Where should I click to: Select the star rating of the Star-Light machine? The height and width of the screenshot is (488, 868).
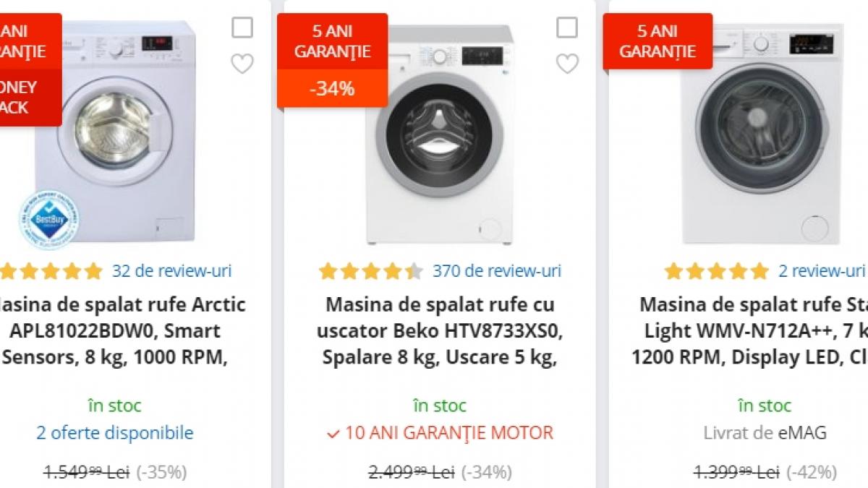pyautogui.click(x=715, y=270)
